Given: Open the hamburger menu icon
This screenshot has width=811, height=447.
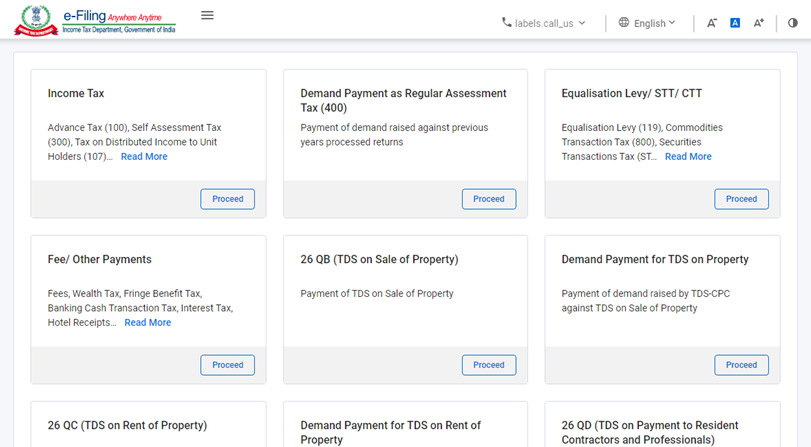Looking at the screenshot, I should (207, 16).
